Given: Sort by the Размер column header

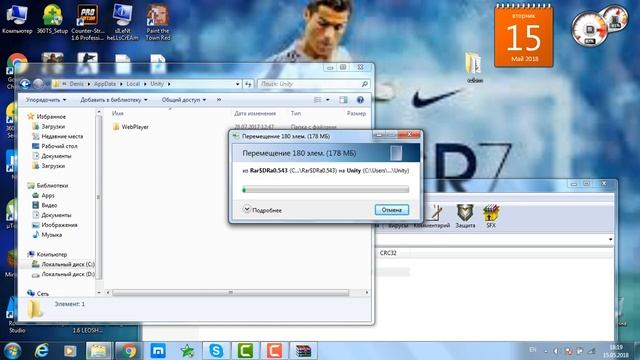Looking at the screenshot, I should coord(356,113).
